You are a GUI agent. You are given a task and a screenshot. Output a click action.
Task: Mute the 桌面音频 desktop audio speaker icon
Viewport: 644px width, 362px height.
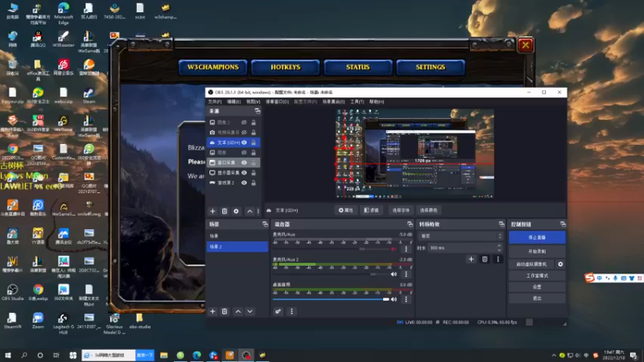(394, 299)
